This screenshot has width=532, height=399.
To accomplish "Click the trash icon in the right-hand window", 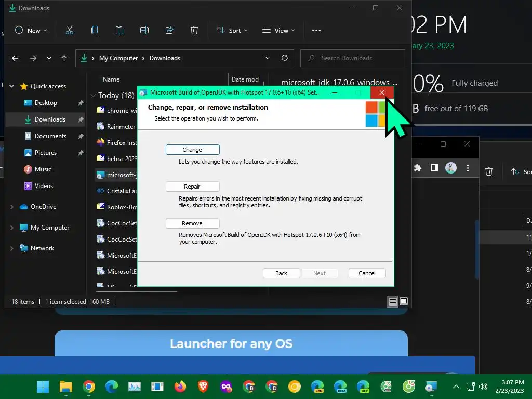I will (x=488, y=171).
